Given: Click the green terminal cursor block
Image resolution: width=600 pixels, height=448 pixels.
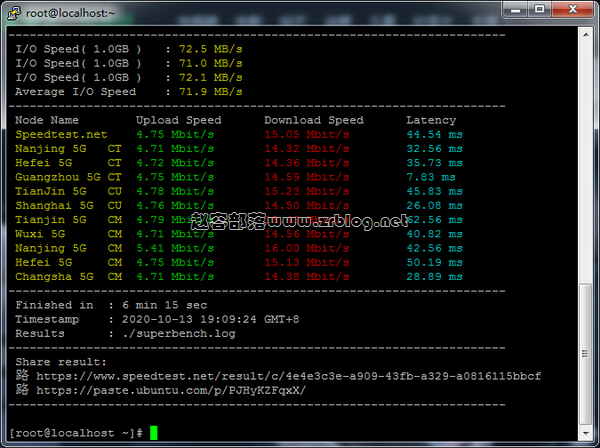Looking at the screenshot, I should [153, 433].
